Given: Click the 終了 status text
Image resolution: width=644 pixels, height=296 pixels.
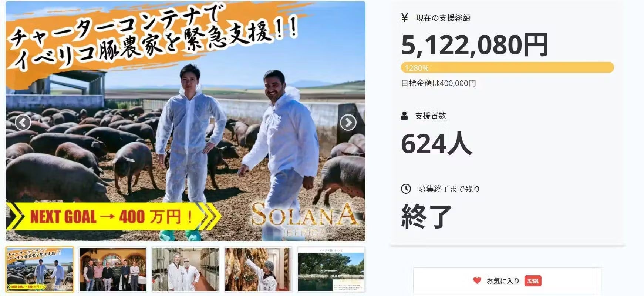Looking at the screenshot, I should pyautogui.click(x=426, y=216).
